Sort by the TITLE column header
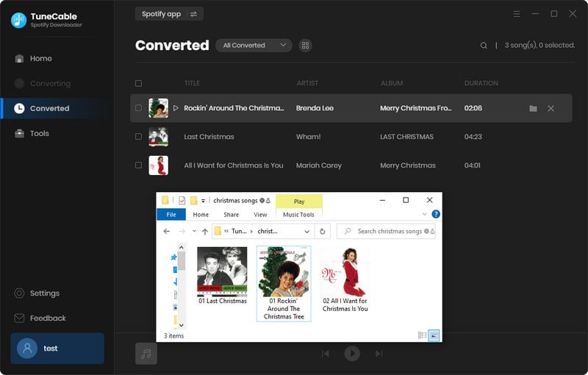The height and width of the screenshot is (375, 588). coord(192,83)
